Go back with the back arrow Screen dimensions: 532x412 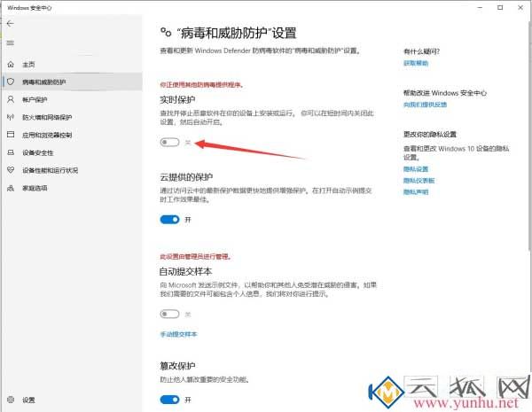[x=10, y=23]
